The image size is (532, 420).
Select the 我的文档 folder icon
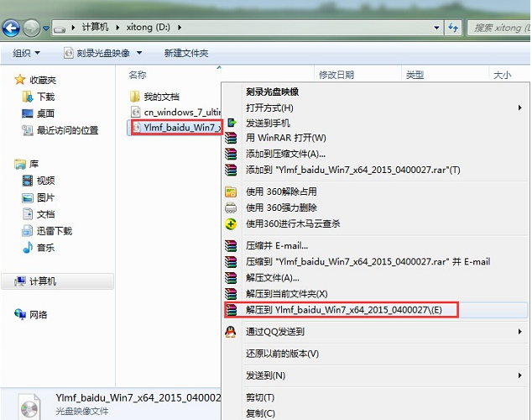click(x=137, y=97)
